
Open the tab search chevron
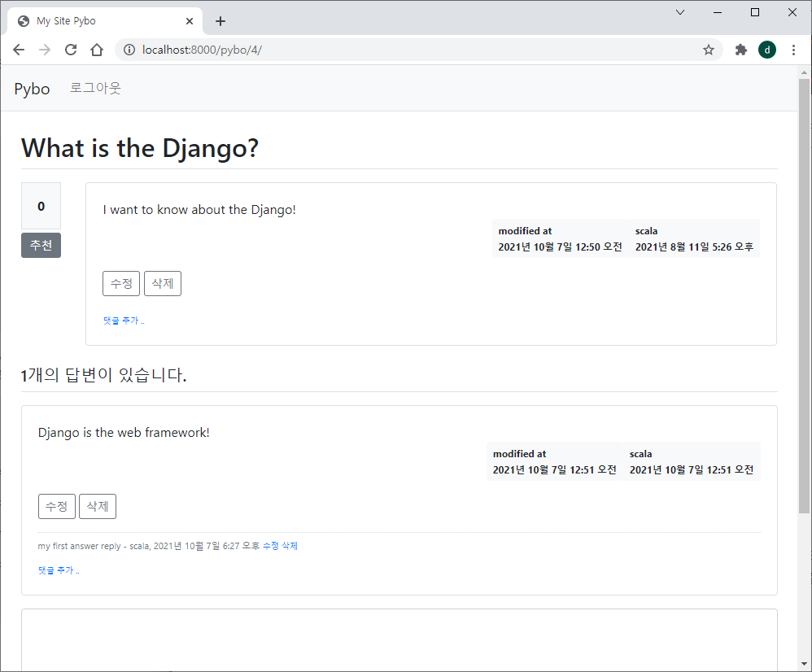pos(680,12)
